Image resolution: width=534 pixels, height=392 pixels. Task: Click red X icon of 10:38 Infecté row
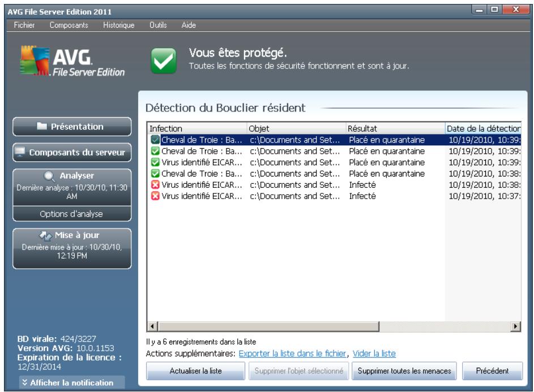(155, 185)
